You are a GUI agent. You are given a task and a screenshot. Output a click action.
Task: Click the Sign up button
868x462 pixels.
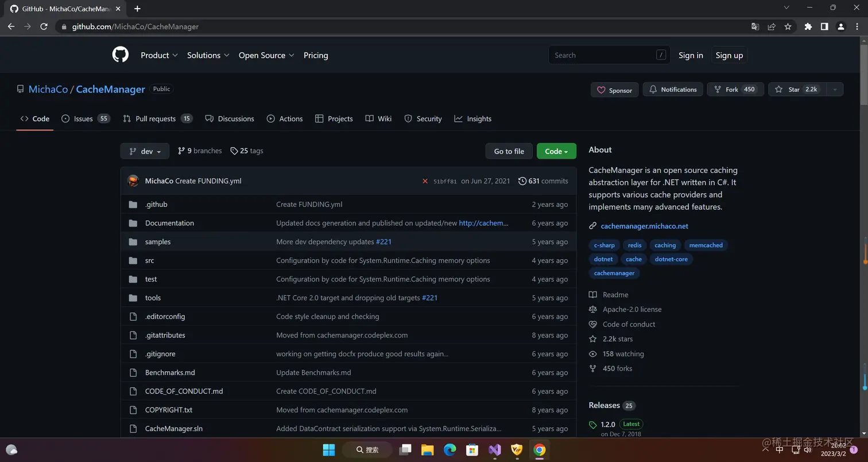coord(729,55)
